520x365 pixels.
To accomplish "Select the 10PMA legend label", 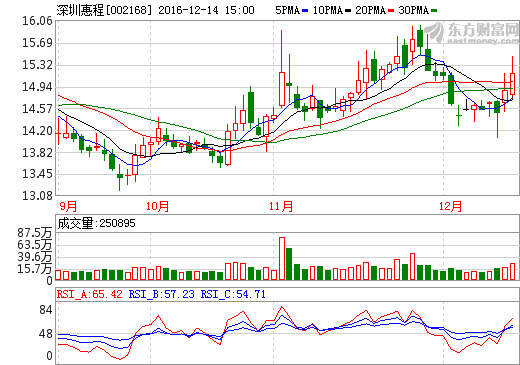I will (328, 10).
